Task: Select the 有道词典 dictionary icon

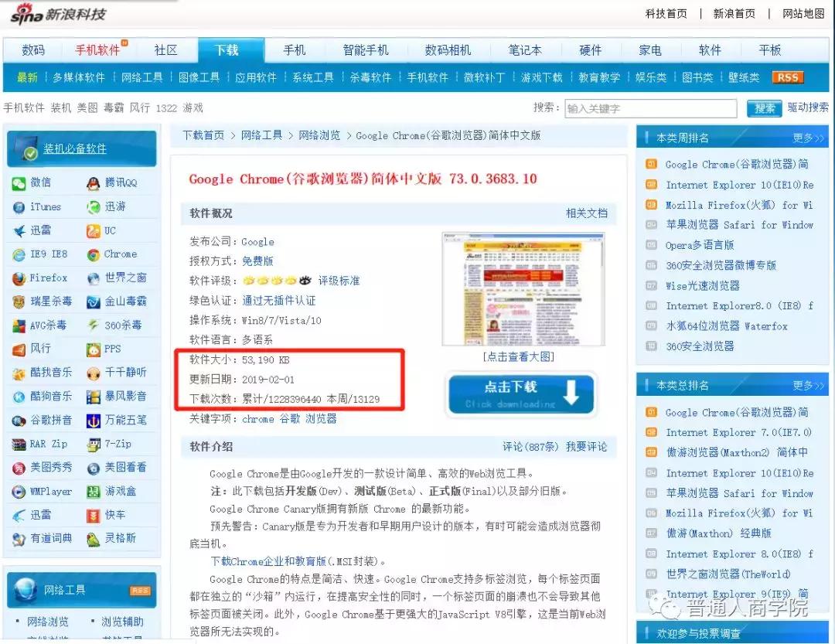Action: pos(19,539)
